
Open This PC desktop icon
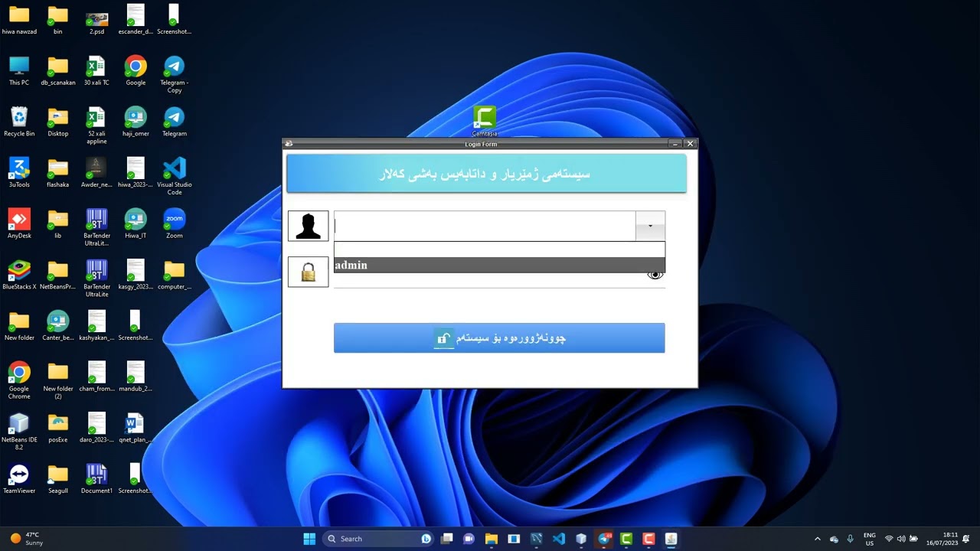pyautogui.click(x=19, y=70)
